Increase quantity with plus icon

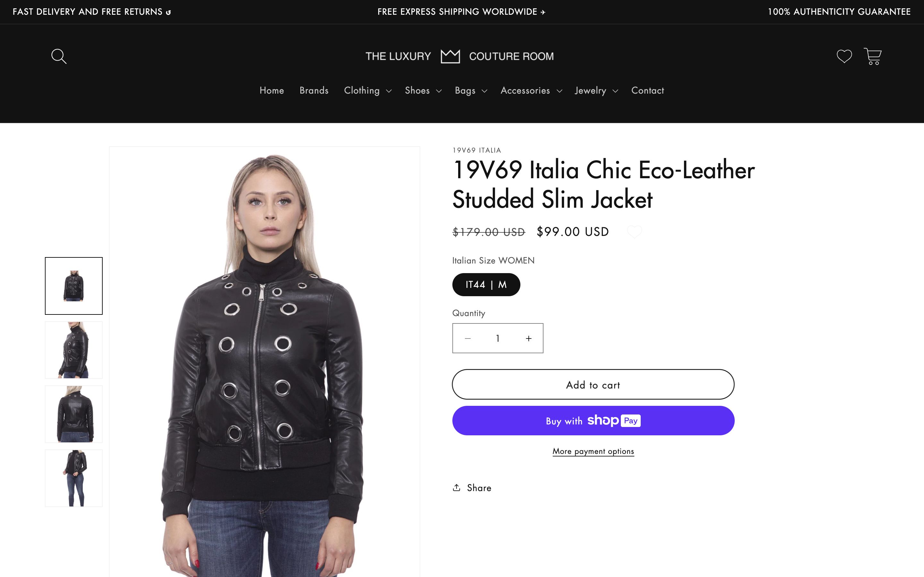tap(528, 339)
